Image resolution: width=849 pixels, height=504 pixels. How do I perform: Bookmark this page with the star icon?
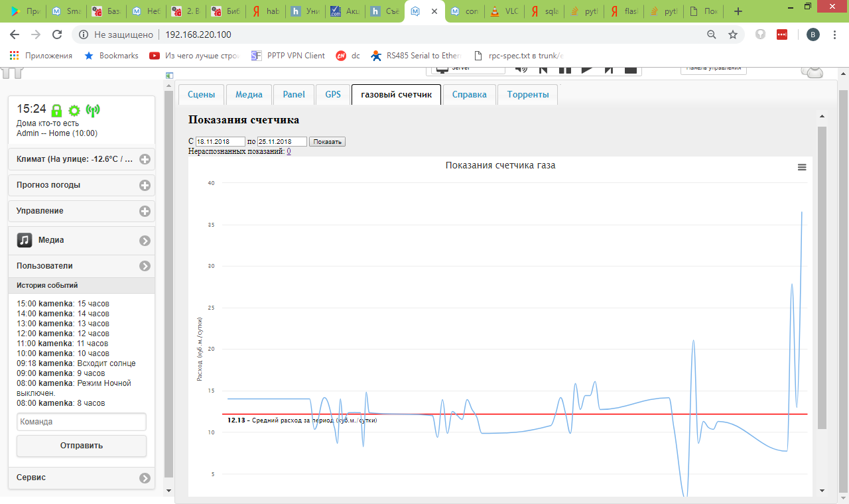pos(733,34)
